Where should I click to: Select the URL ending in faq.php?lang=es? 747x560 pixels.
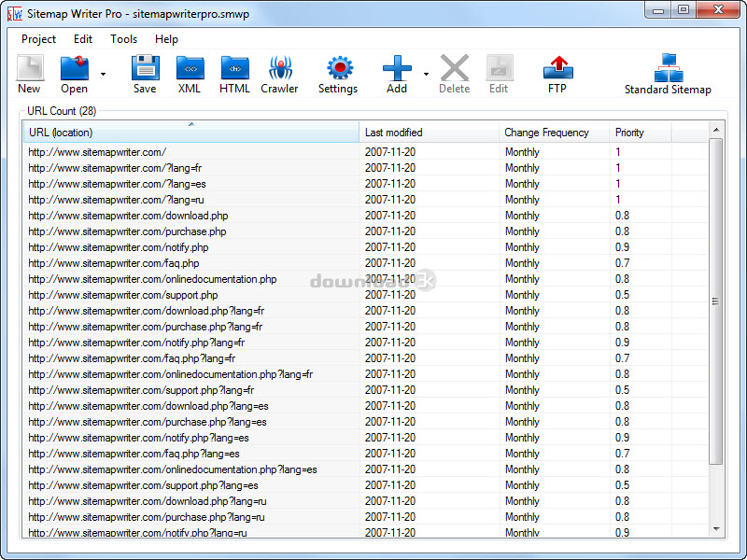tap(134, 454)
